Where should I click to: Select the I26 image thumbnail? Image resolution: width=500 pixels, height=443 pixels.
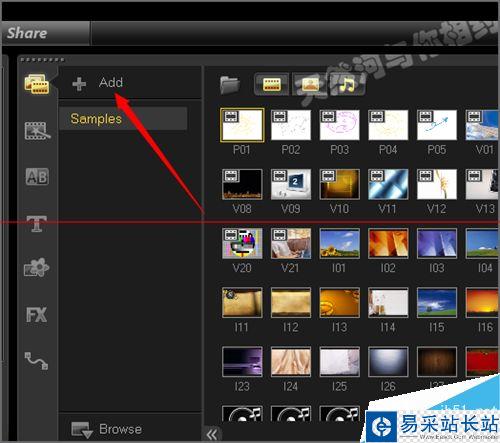388,362
